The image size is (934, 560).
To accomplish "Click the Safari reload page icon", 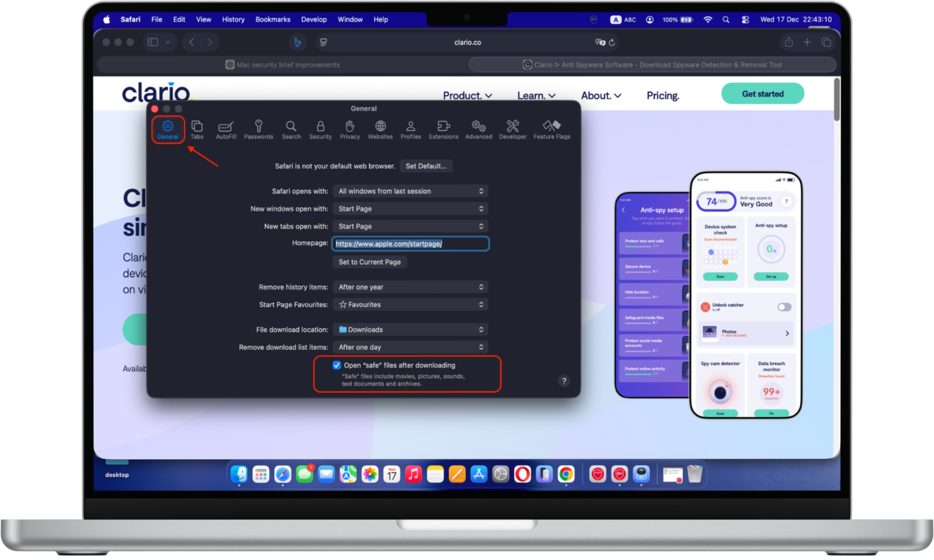I will point(612,43).
